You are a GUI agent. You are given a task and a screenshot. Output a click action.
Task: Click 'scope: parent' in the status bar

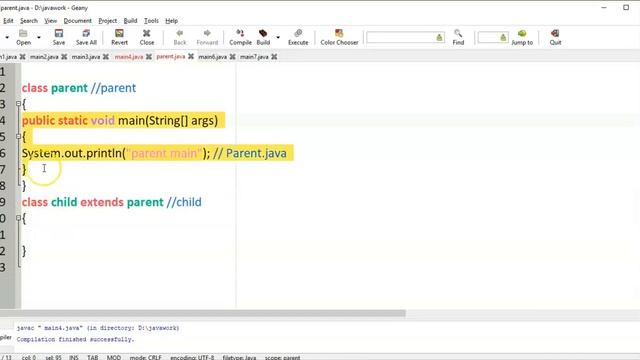click(282, 357)
